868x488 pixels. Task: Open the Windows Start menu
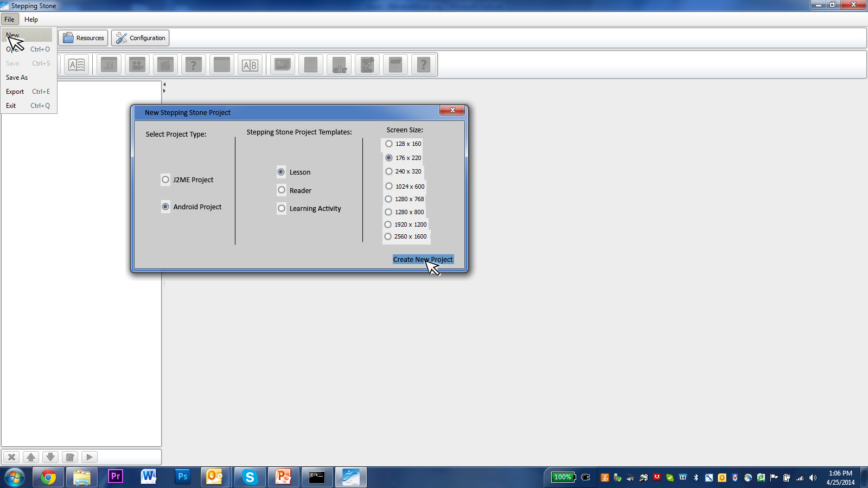tap(15, 477)
